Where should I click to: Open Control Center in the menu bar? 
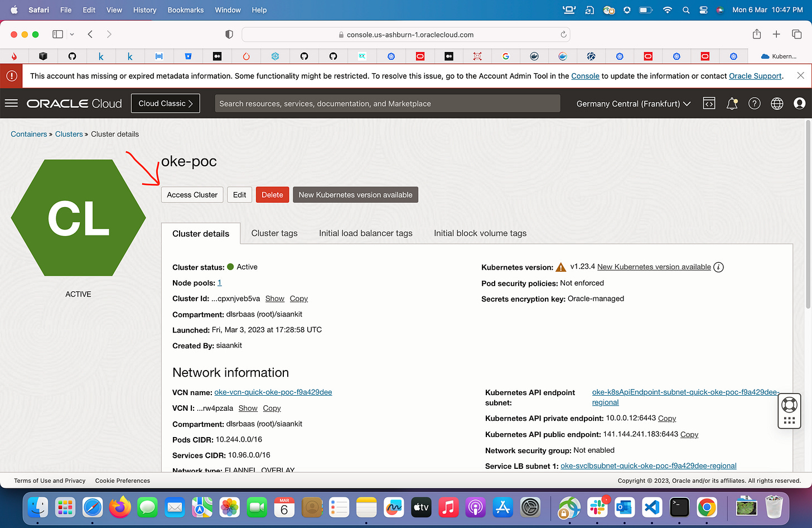[x=703, y=9]
